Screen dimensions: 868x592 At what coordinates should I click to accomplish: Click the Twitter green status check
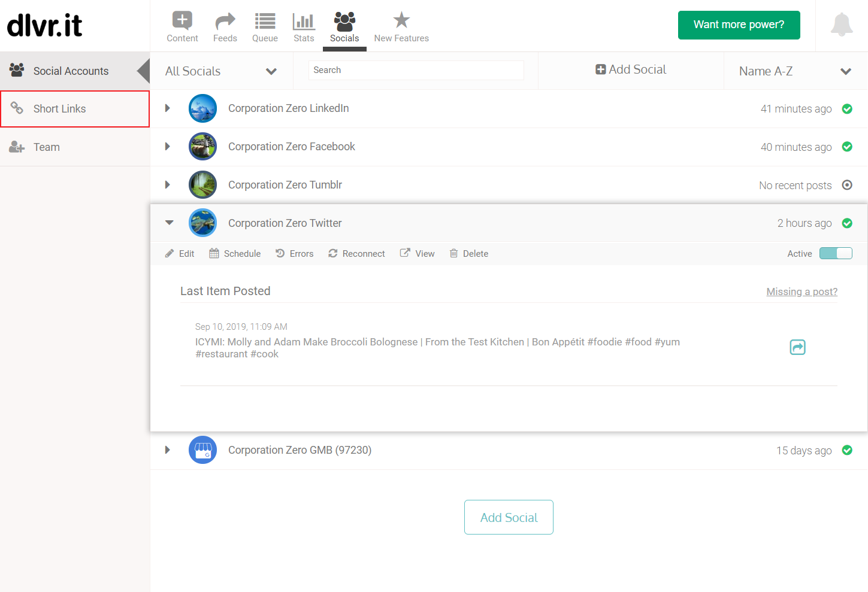pyautogui.click(x=847, y=223)
